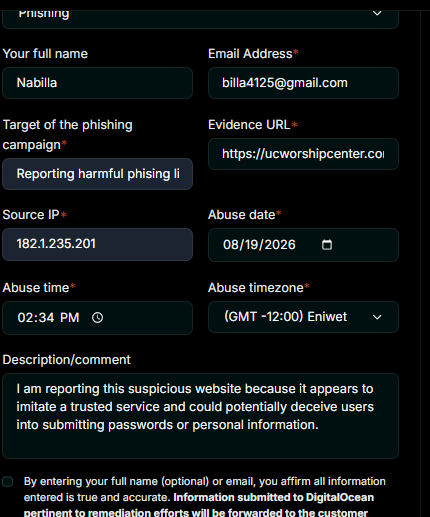Focus the full name field containing Nabilla

point(97,83)
